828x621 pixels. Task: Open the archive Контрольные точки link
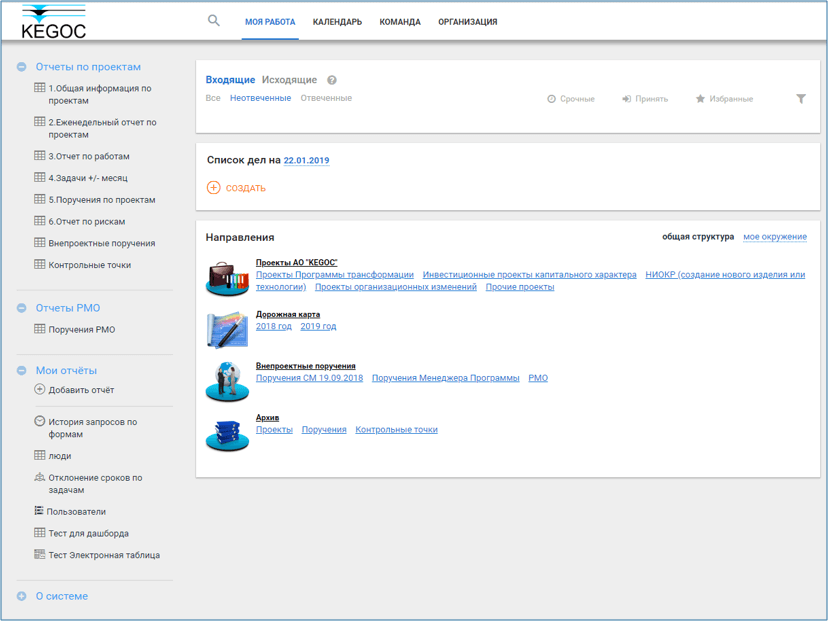(x=397, y=430)
